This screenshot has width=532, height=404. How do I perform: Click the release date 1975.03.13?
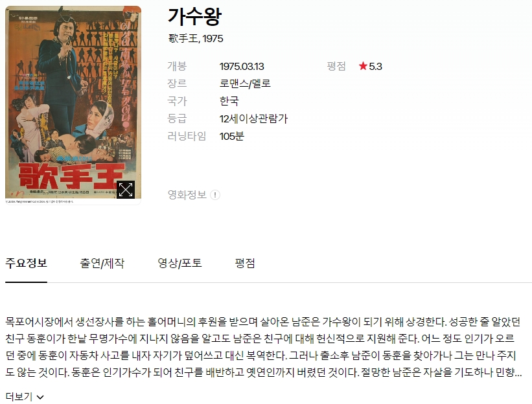[x=242, y=67]
